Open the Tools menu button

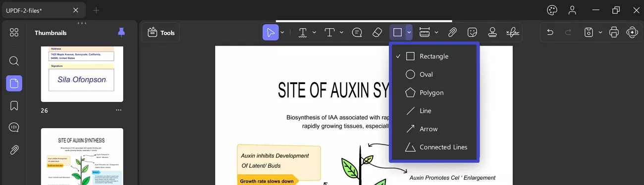161,33
